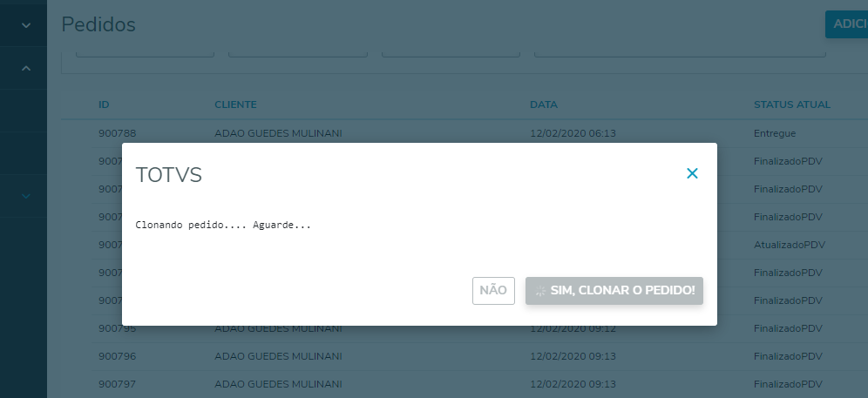
Task: Click the TOTVS dialog title
Action: coord(169,175)
